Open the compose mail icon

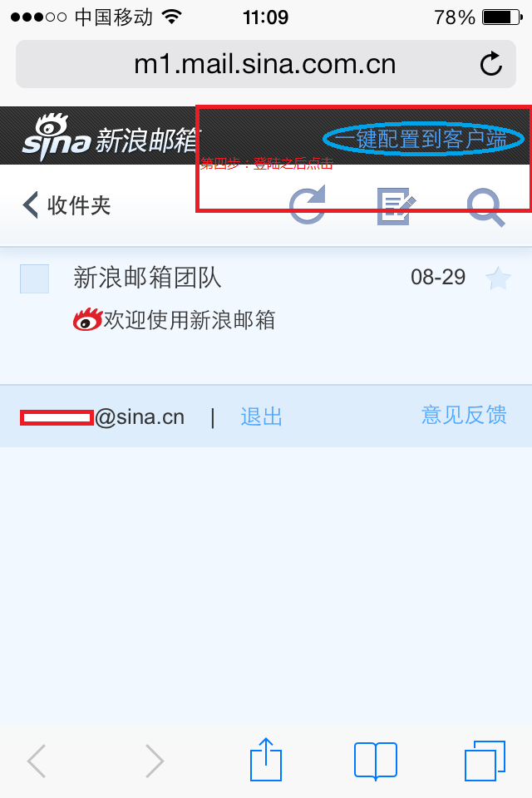pos(396,205)
